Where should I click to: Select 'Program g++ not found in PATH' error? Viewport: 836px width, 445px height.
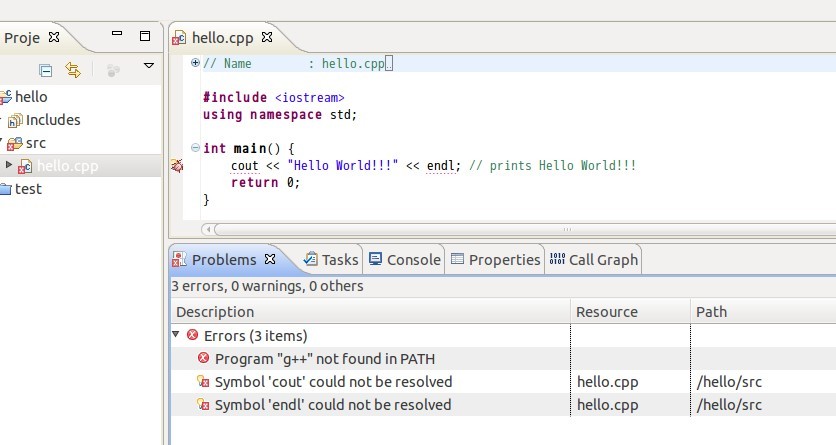325,359
